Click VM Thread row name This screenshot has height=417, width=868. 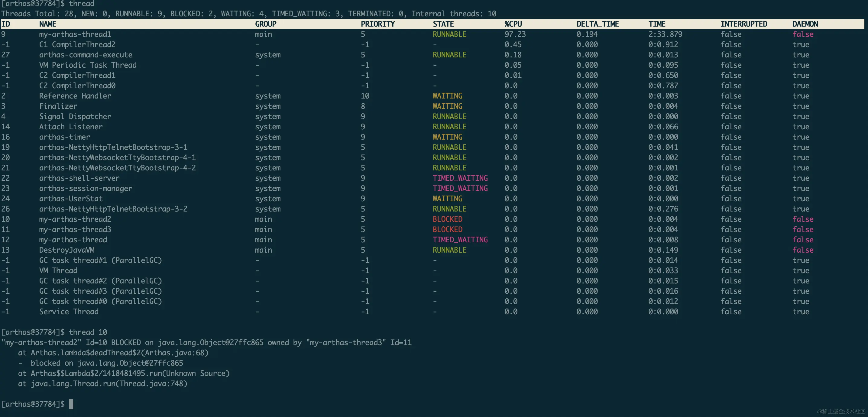point(58,270)
